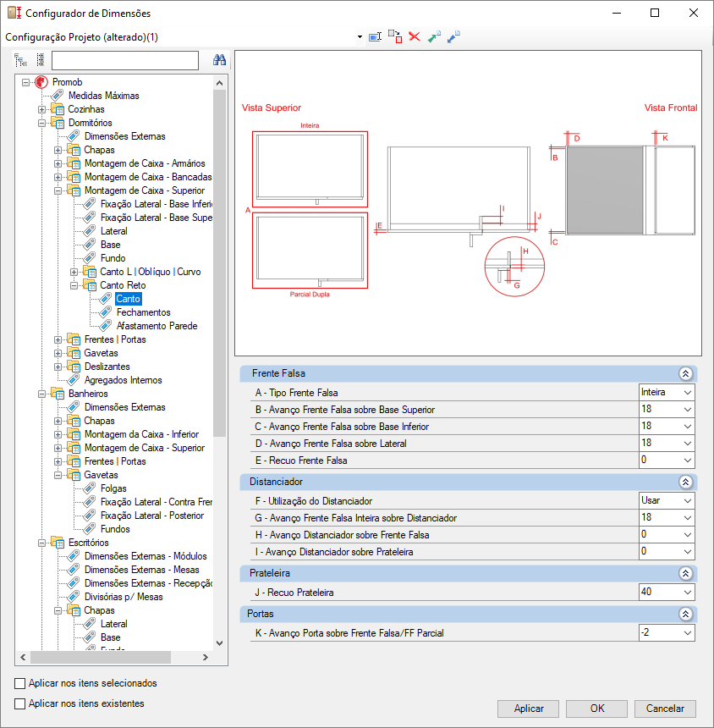Click the Escritórios folder icon
Viewport: 714px width, 728px height.
(58, 543)
